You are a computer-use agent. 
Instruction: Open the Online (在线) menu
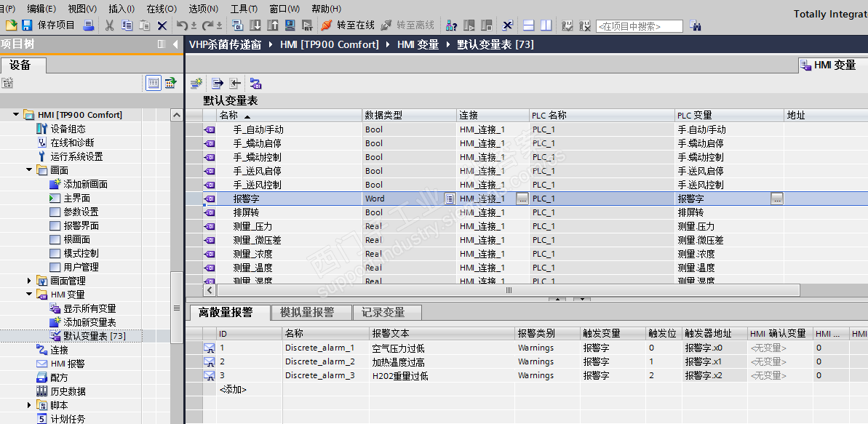coord(162,9)
